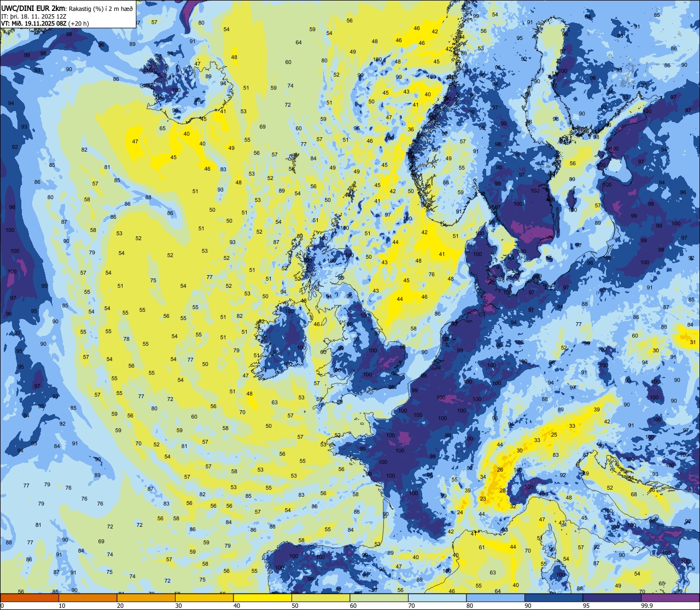Screen dimensions: 700x610
Task: Click the humidity value 31 on the map
Action: click(693, 342)
